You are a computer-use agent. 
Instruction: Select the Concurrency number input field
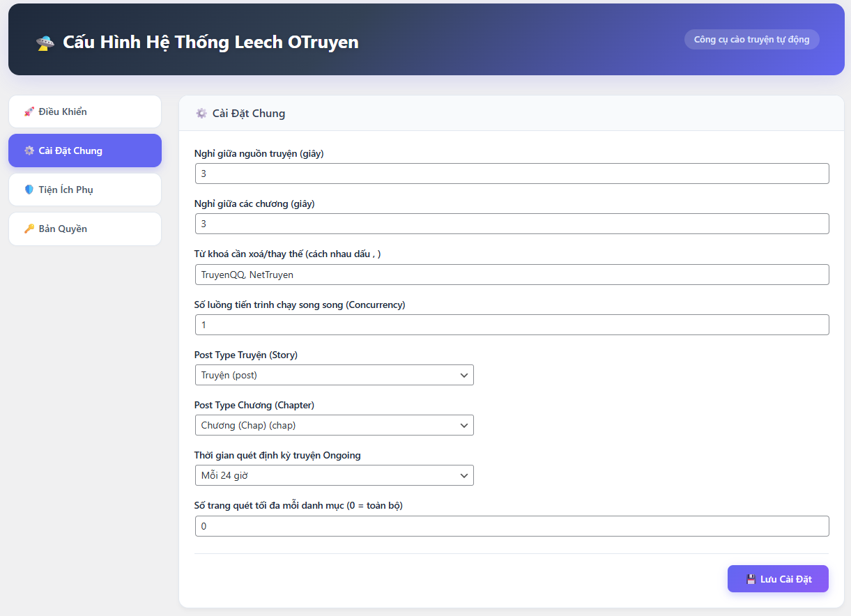pos(512,325)
